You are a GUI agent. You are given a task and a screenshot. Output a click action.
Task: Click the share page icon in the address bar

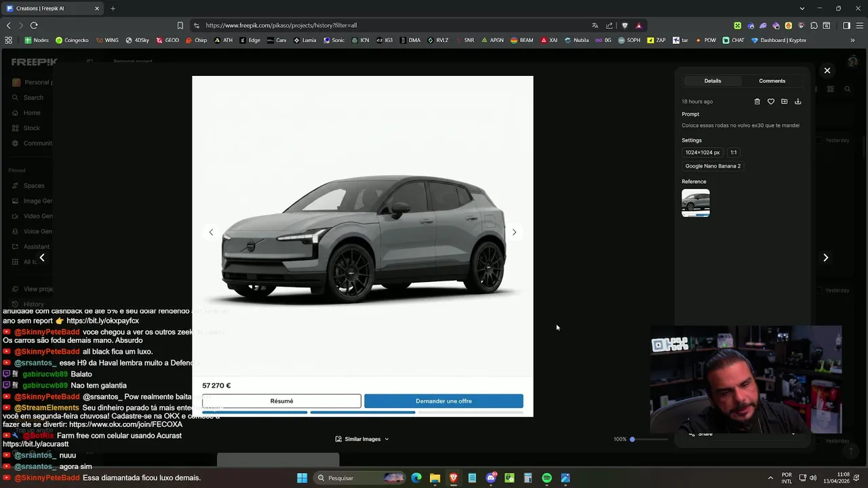coord(609,25)
